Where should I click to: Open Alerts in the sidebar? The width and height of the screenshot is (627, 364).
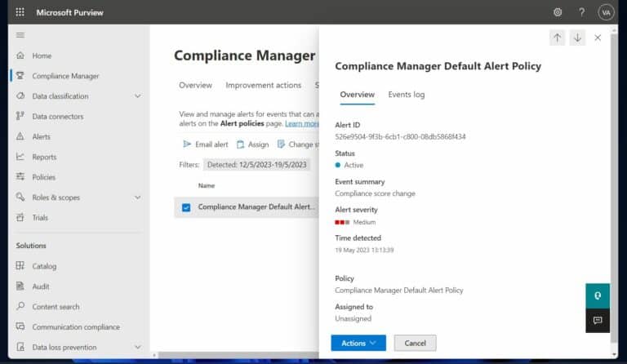point(41,136)
